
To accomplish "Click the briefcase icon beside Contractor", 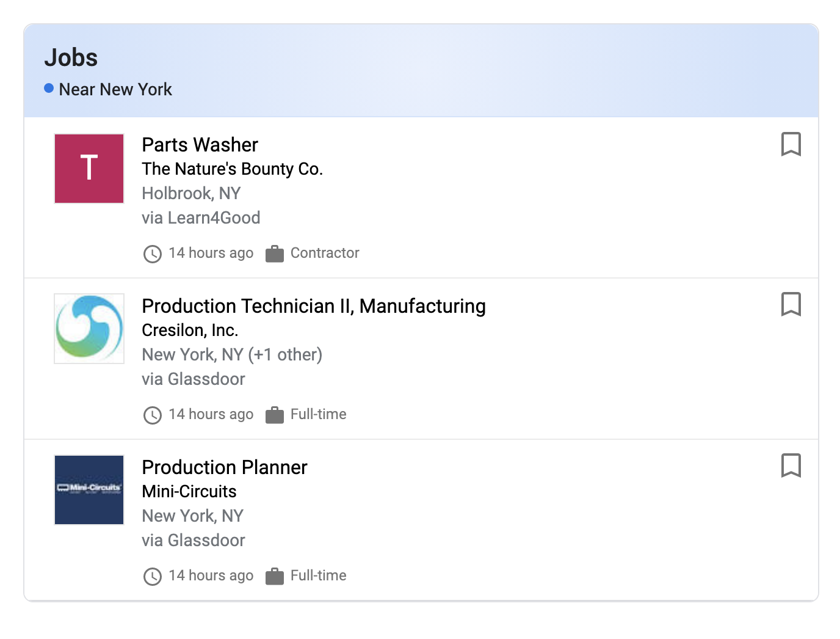I will click(275, 254).
